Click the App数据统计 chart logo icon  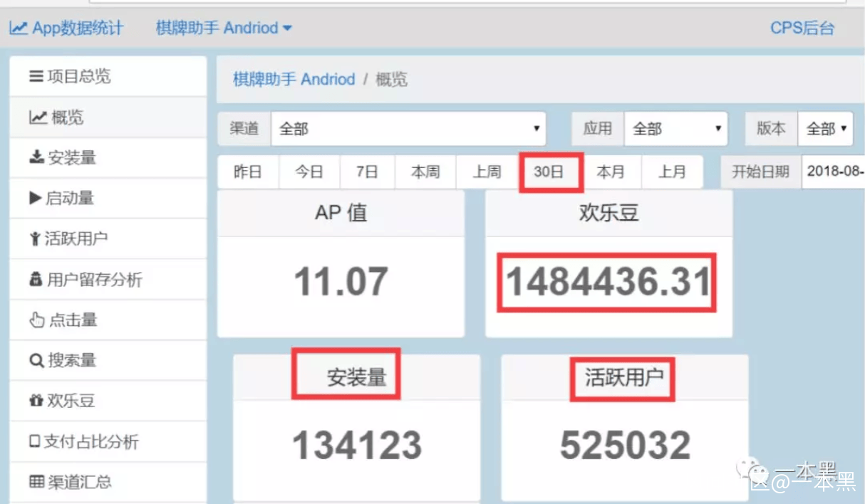tap(19, 28)
